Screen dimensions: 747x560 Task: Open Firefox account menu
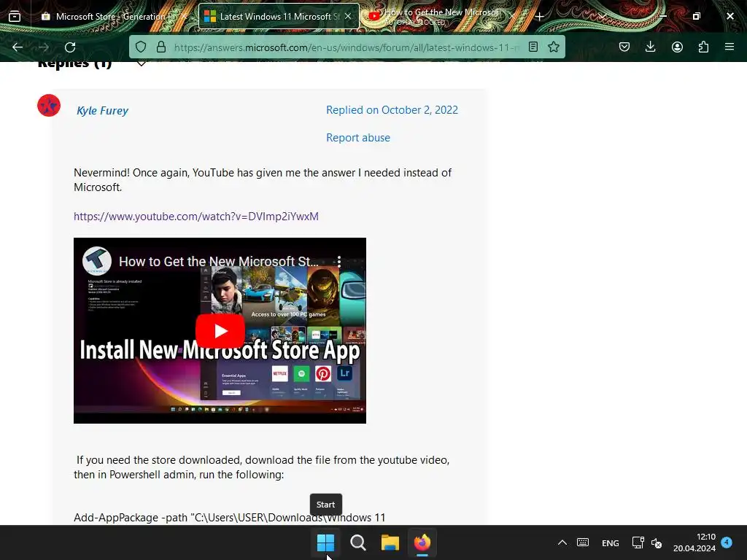[x=677, y=47]
